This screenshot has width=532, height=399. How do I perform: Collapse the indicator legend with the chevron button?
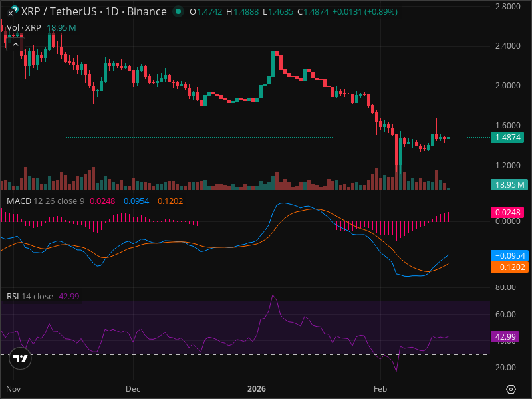click(x=15, y=44)
